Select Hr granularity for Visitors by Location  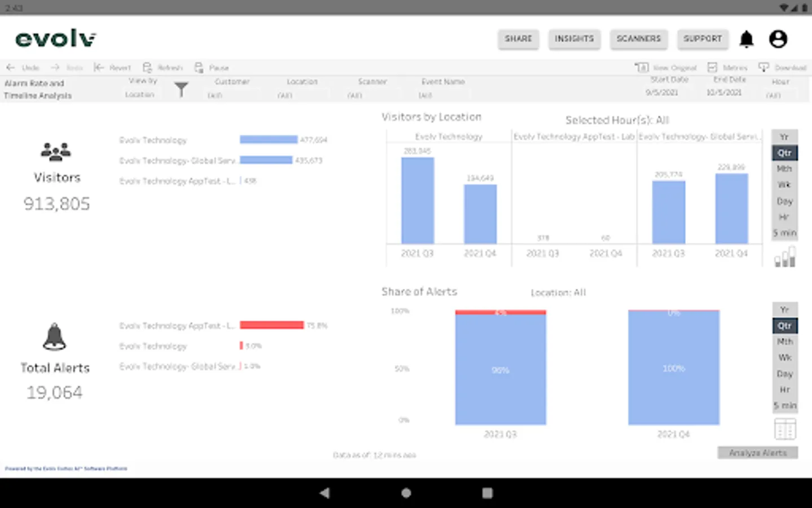coord(784,217)
